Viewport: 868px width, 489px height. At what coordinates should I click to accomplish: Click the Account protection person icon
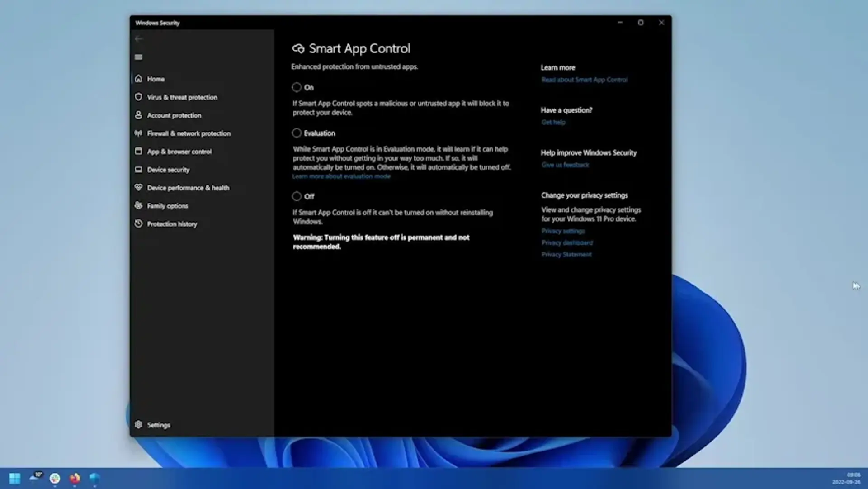pos(138,115)
